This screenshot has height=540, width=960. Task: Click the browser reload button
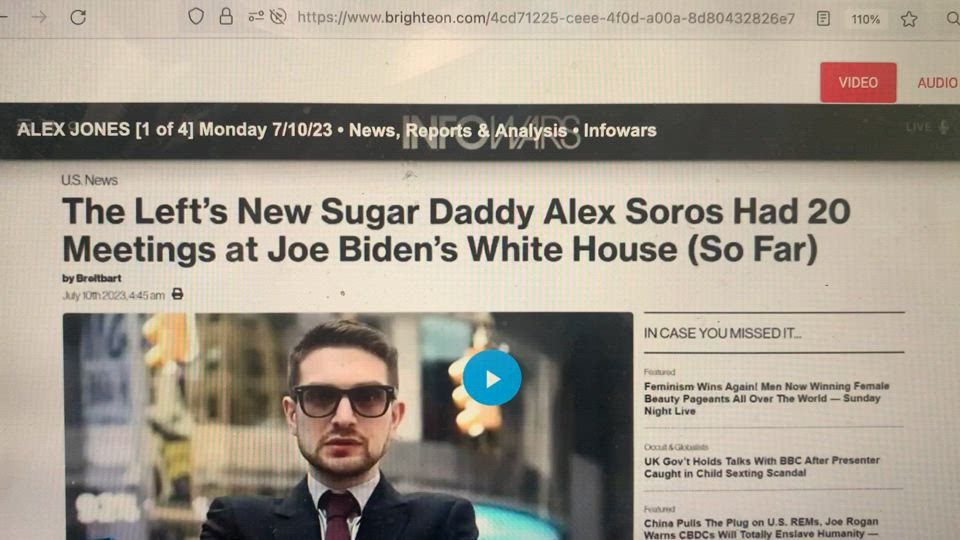coord(78,17)
